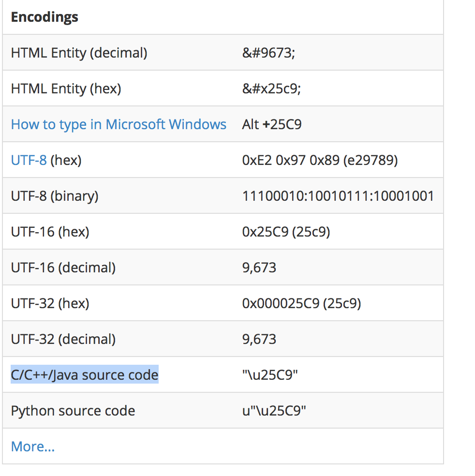
Task: Click the C/C++/Java value "\u25C9"
Action: pos(270,375)
